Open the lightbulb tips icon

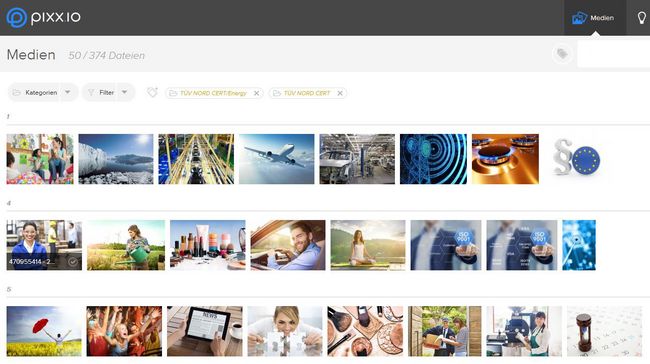coord(641,18)
